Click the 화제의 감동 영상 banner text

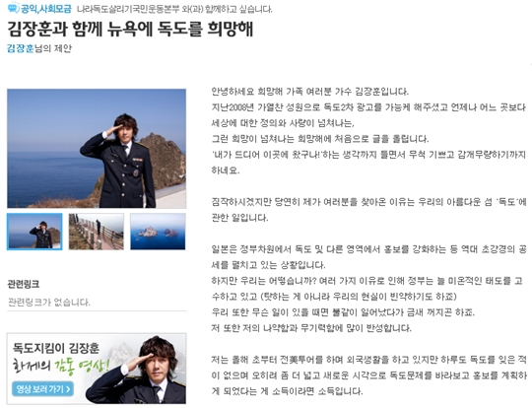point(61,367)
